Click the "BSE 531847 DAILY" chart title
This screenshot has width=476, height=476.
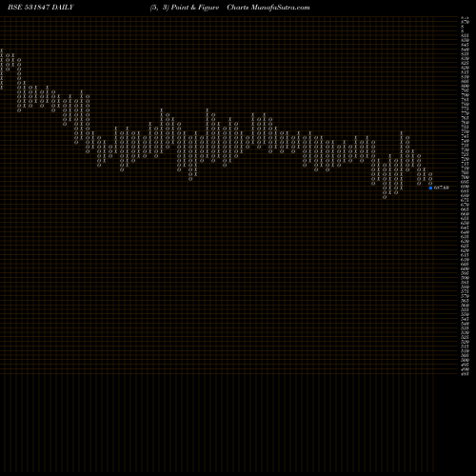(41, 8)
